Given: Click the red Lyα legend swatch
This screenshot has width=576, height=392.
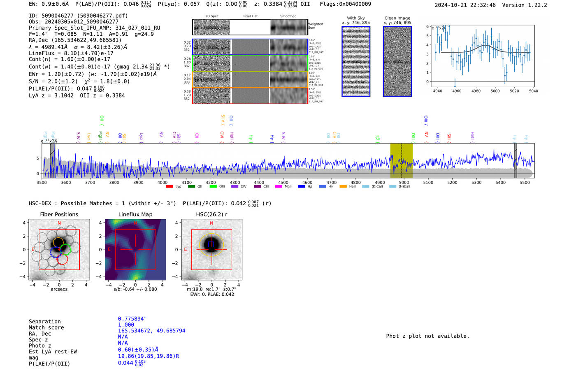Looking at the screenshot, I should [x=169, y=187].
